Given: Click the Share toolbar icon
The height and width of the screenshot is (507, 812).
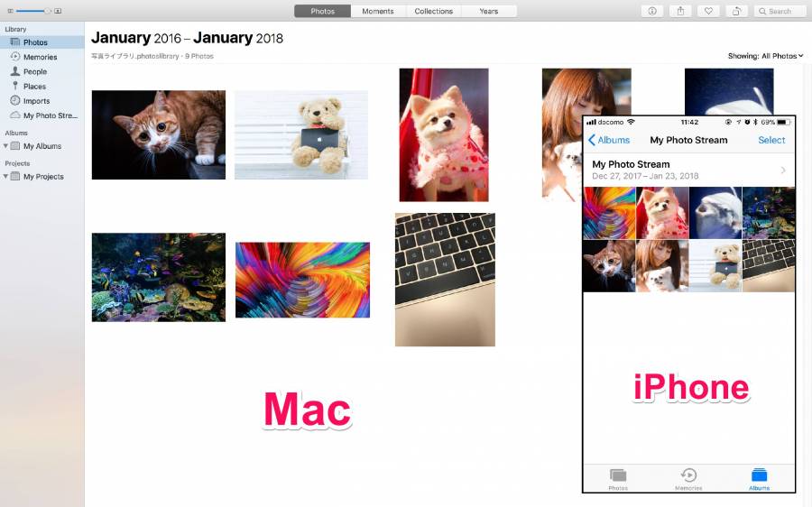Looking at the screenshot, I should 680,11.
